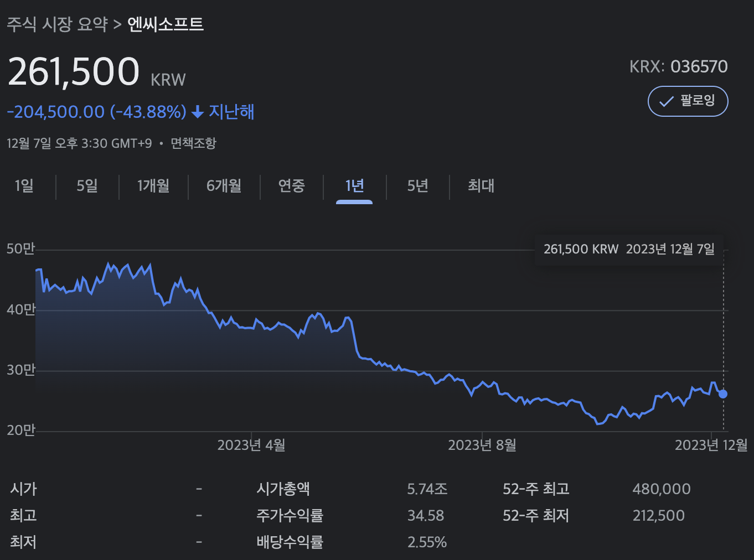Click the 52-주 최고 label
Screen dimensions: 754x560
point(536,489)
